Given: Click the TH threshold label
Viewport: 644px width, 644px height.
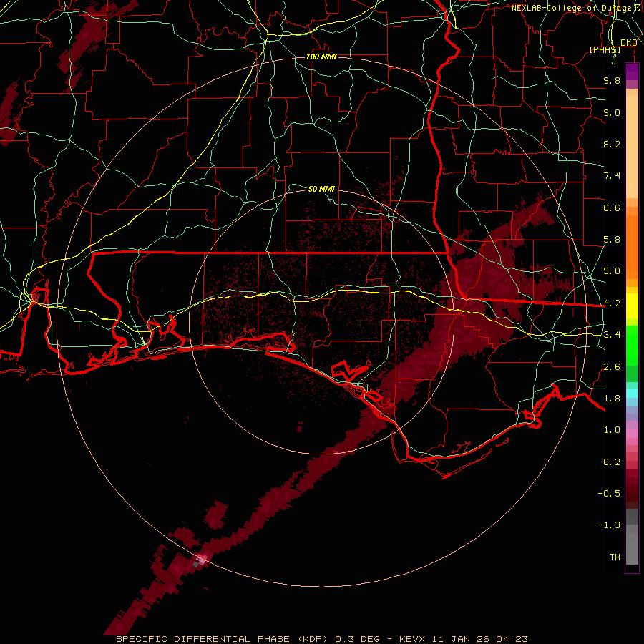Looking at the screenshot, I should 615,557.
